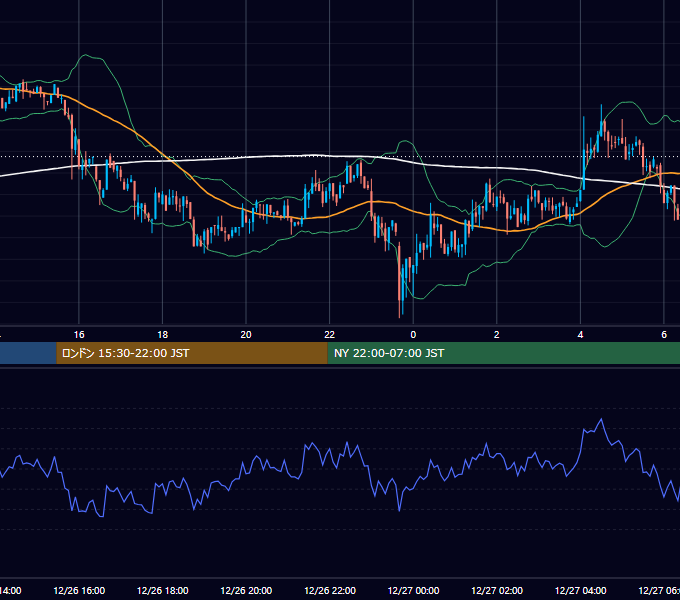Click the 12/27 00:00 date label
Screen dimensions: 680x600
point(413,590)
